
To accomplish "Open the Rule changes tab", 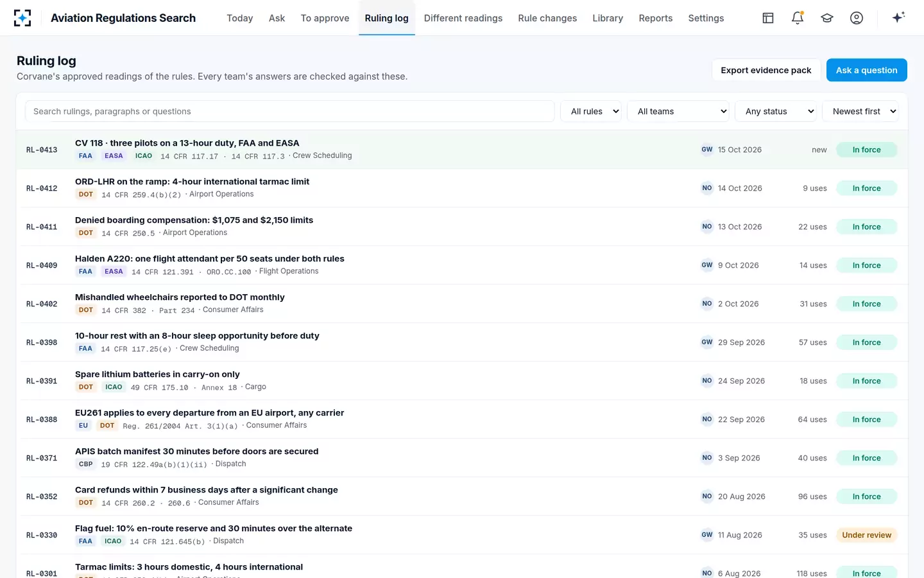I will [x=547, y=18].
